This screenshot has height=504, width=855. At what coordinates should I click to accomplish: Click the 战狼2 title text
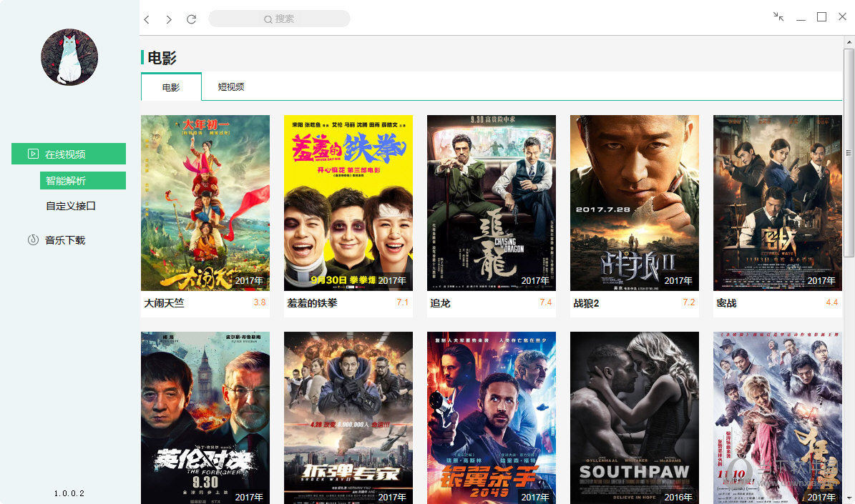(x=586, y=303)
